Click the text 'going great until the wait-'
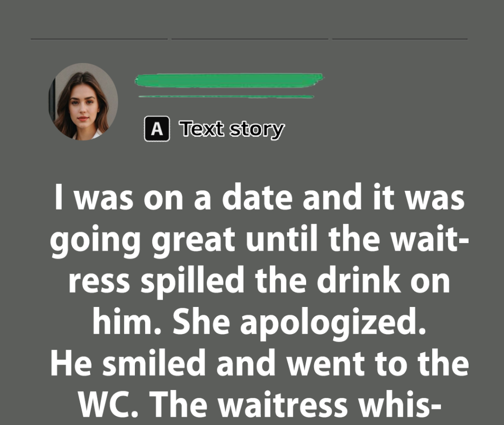This screenshot has width=504, height=425. (259, 240)
